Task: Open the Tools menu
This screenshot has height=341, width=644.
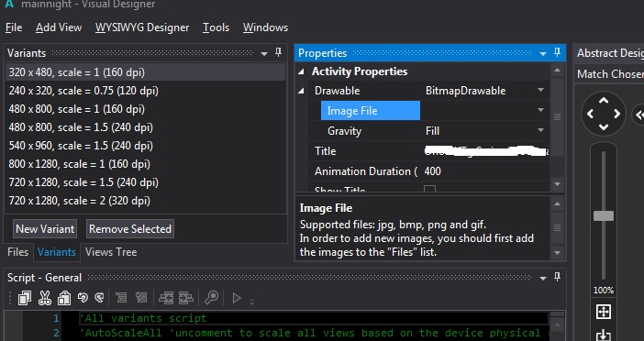Action: [x=216, y=27]
